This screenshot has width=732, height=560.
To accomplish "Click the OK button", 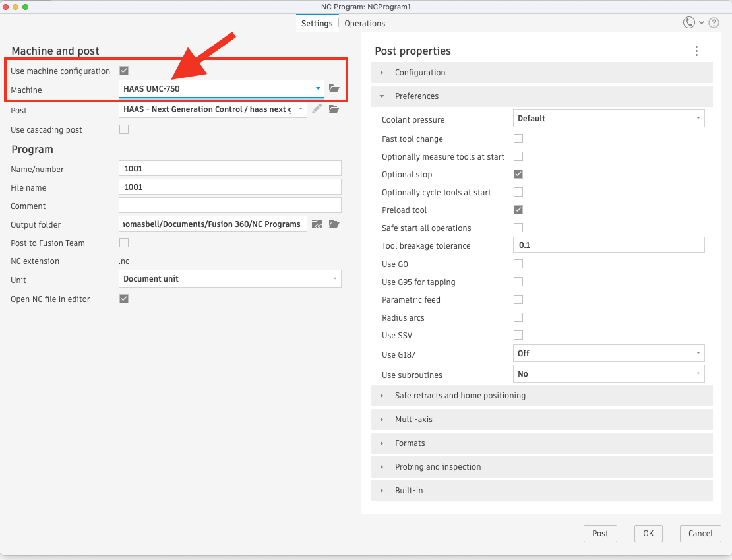I will 648,534.
